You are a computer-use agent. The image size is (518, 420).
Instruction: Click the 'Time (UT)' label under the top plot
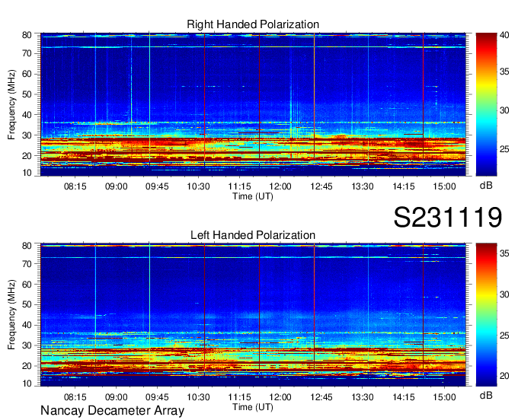pos(253,196)
